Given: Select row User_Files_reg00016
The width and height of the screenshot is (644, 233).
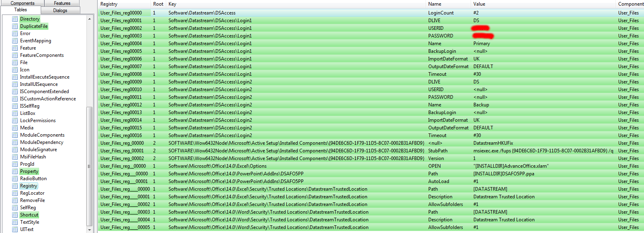Looking at the screenshot, I should click(371, 135).
